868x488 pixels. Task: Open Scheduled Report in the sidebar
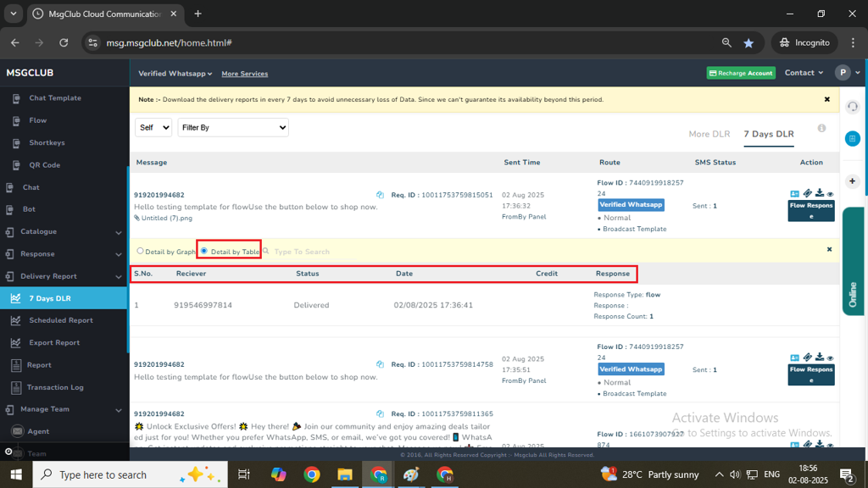point(61,320)
